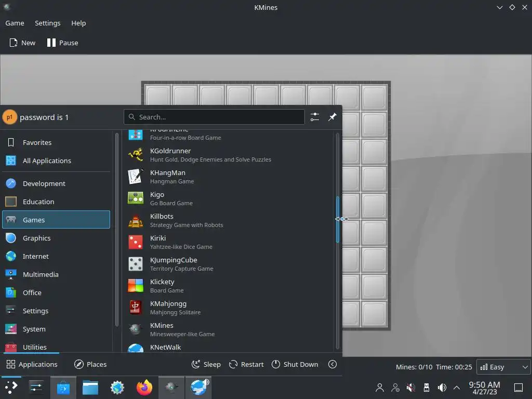Pause the current game
This screenshot has height=399, width=532.
tap(62, 43)
